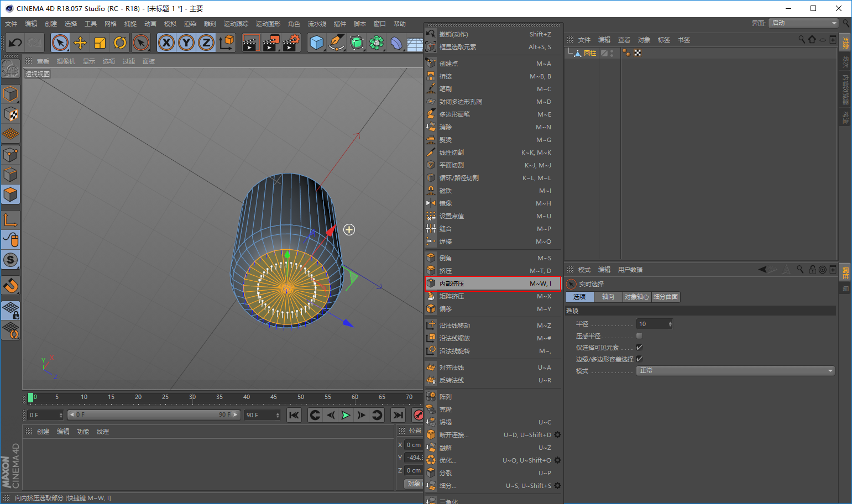
Task: Click checkerboard texture tag on 圆柱
Action: 637,53
